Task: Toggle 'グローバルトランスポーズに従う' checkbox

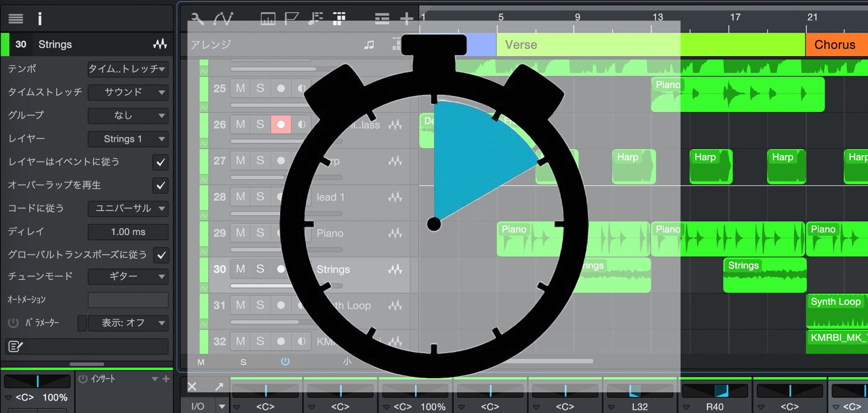Action: (161, 255)
